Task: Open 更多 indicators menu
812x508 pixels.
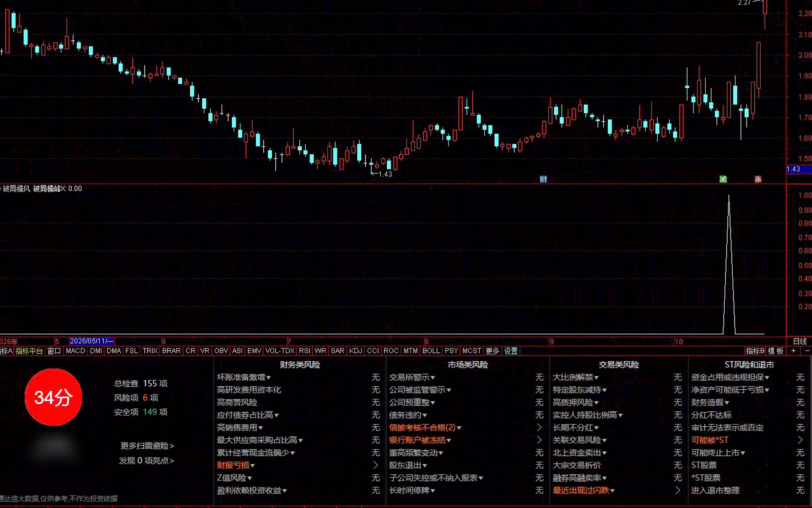Action: pyautogui.click(x=492, y=351)
